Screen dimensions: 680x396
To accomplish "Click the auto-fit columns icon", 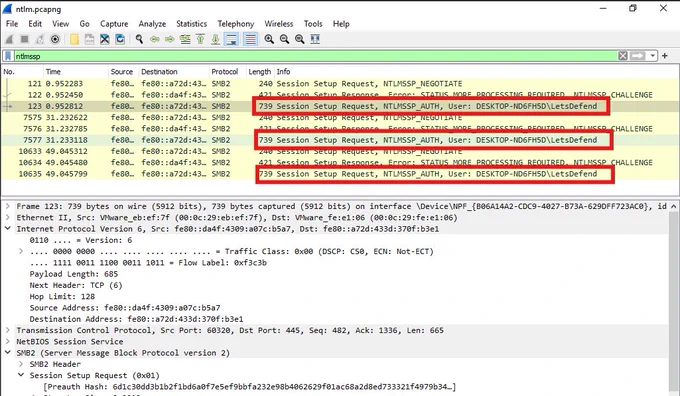I will pyautogui.click(x=315, y=39).
